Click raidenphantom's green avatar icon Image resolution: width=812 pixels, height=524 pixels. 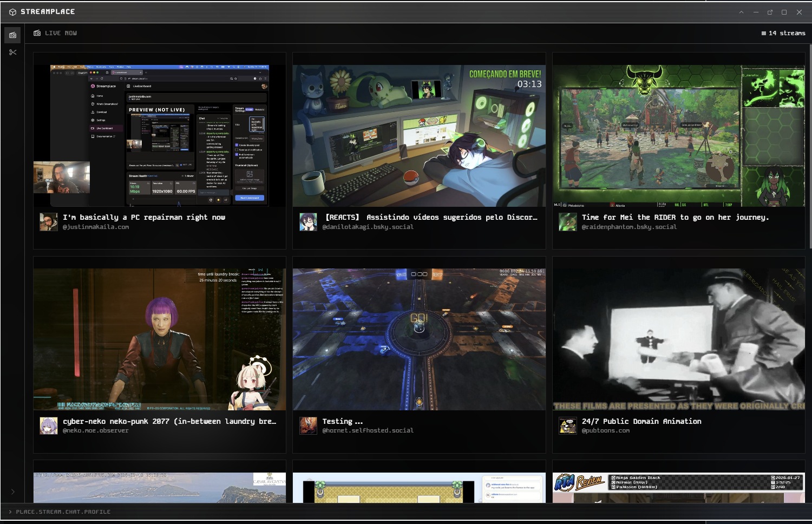point(567,222)
